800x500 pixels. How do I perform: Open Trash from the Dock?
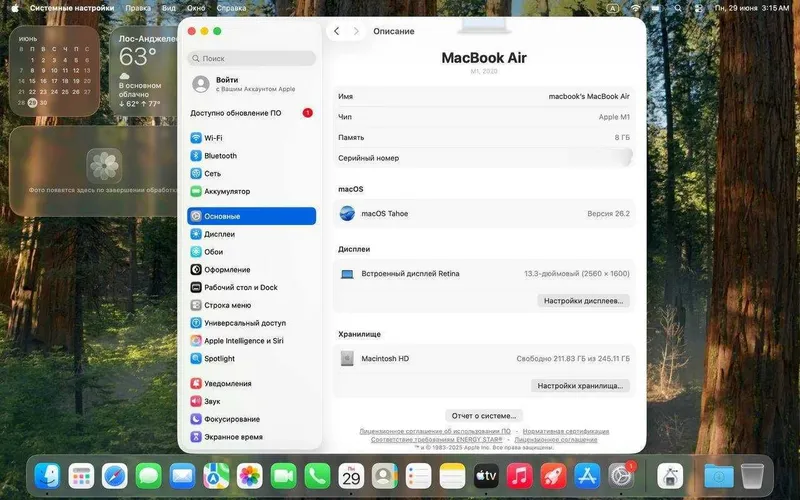tap(752, 476)
